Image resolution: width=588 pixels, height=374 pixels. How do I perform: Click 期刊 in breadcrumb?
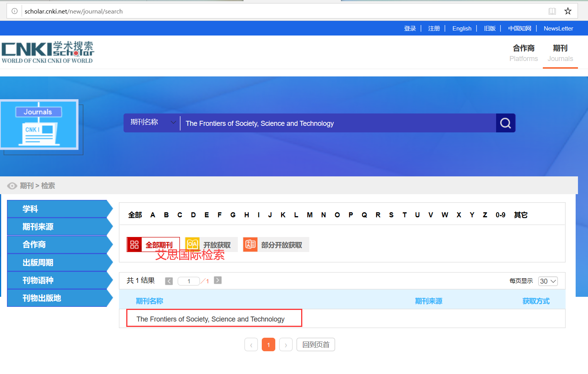[x=27, y=186]
